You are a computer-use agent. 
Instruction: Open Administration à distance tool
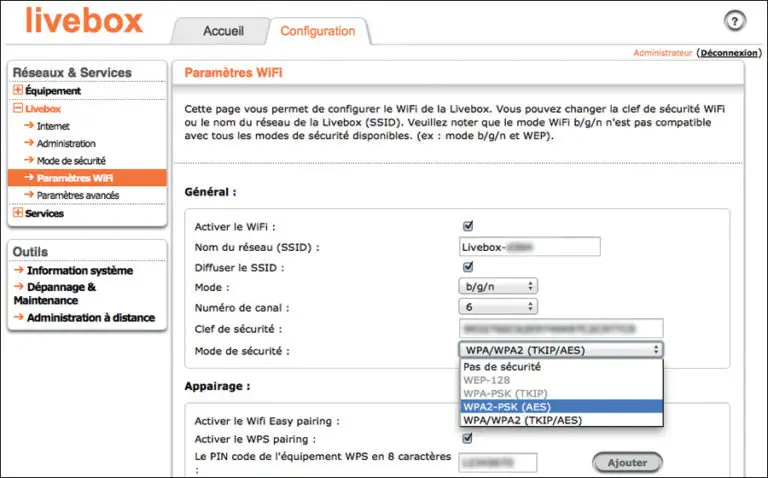pyautogui.click(x=90, y=318)
